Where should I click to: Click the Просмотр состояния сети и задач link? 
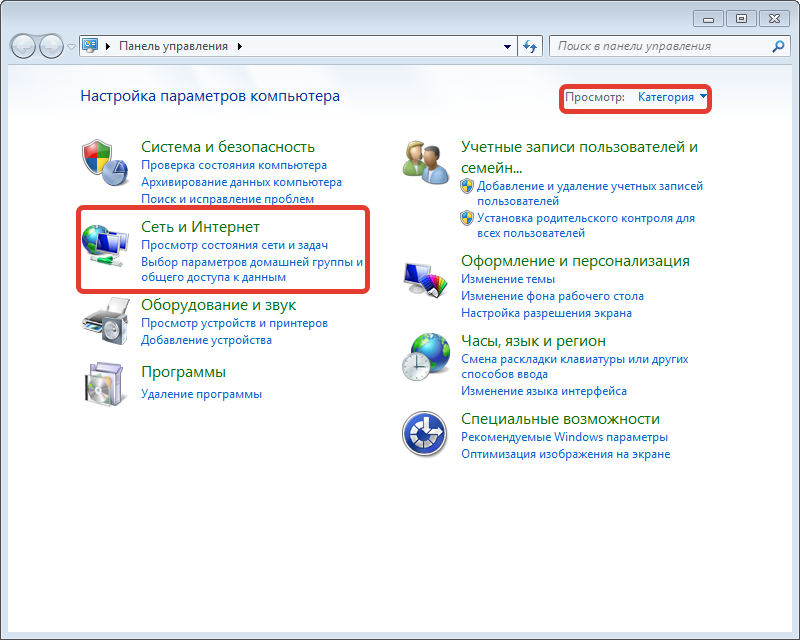[235, 245]
